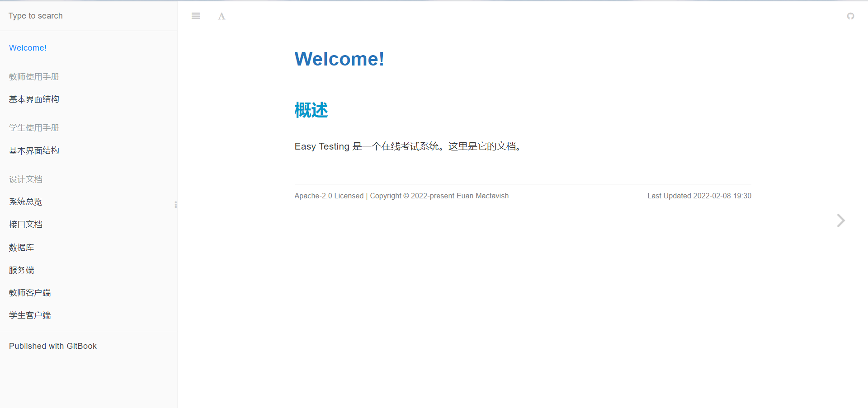Click the Type to search field
Image resolution: width=868 pixels, height=408 pixels.
pyautogui.click(x=89, y=16)
